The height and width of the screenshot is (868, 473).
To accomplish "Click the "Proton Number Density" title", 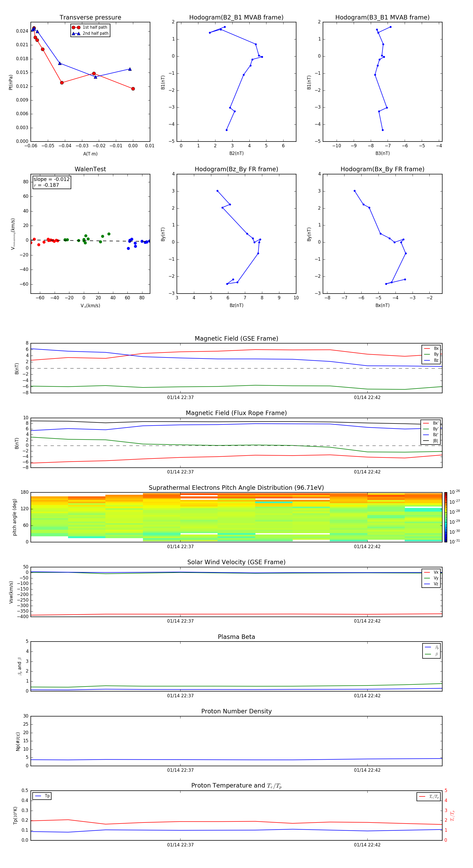I will [x=236, y=711].
